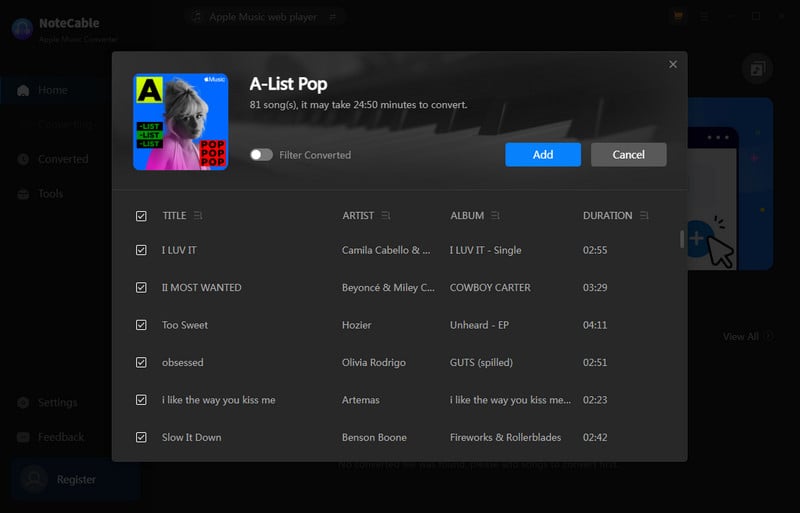Uncheck i like the way you kiss me
800x513 pixels.
(x=141, y=400)
